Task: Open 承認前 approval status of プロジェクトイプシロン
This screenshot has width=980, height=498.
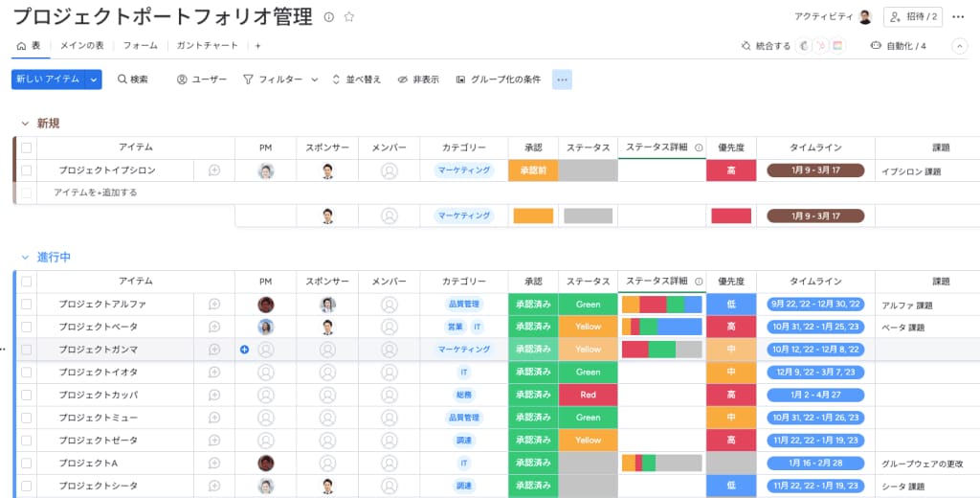Action: pos(533,170)
